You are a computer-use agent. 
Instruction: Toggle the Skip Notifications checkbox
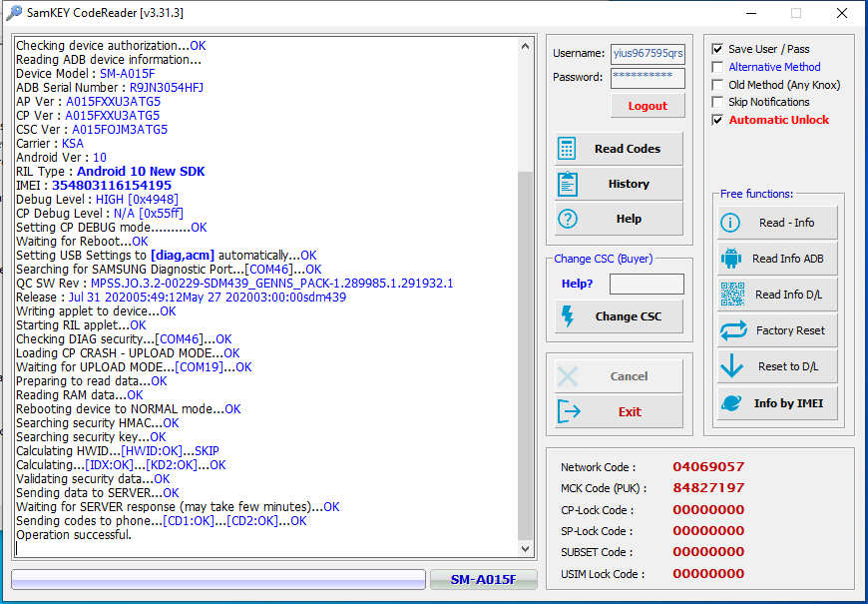pyautogui.click(x=717, y=102)
